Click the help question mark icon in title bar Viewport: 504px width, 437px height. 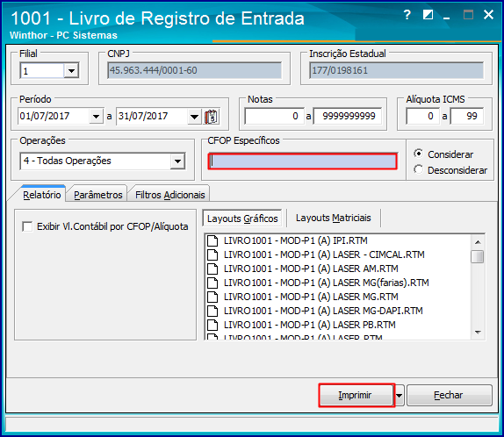tap(407, 15)
